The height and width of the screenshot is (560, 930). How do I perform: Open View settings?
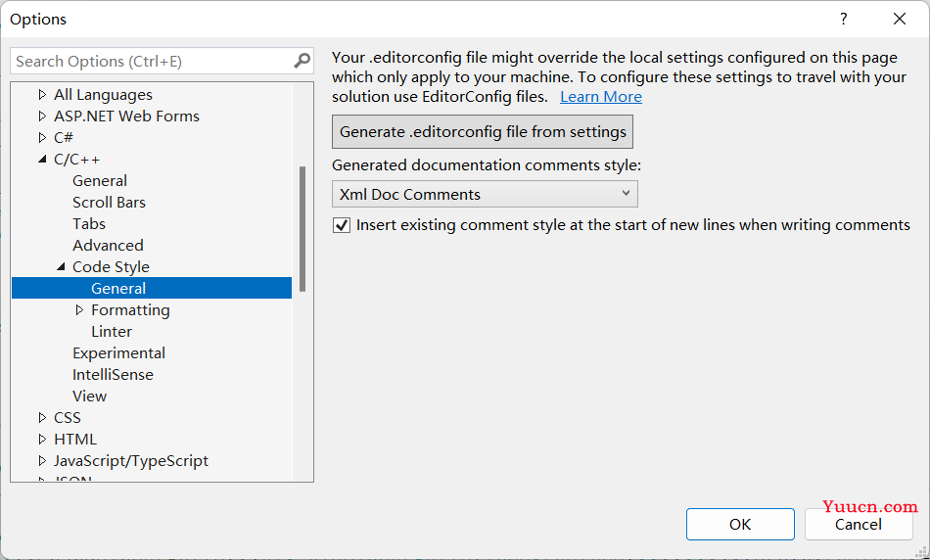[89, 396]
